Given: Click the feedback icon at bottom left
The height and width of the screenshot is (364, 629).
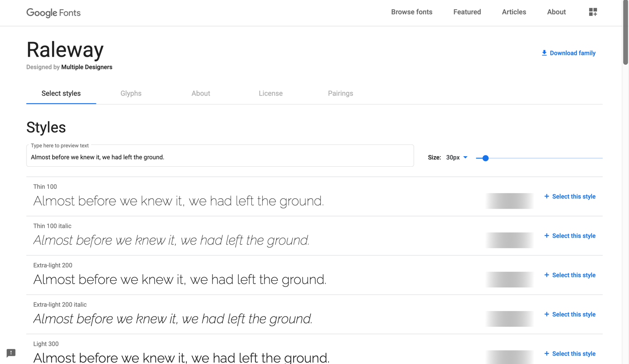Looking at the screenshot, I should [11, 353].
